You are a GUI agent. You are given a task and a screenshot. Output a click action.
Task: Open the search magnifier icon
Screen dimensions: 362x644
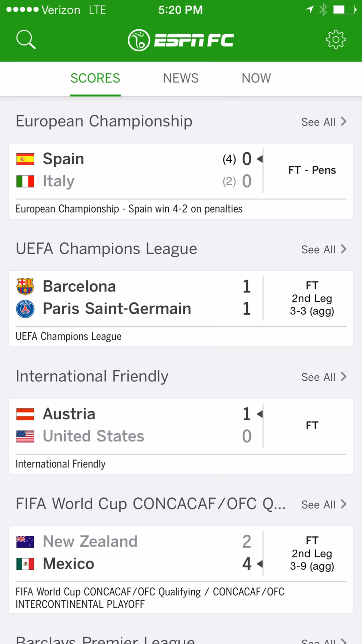(26, 40)
